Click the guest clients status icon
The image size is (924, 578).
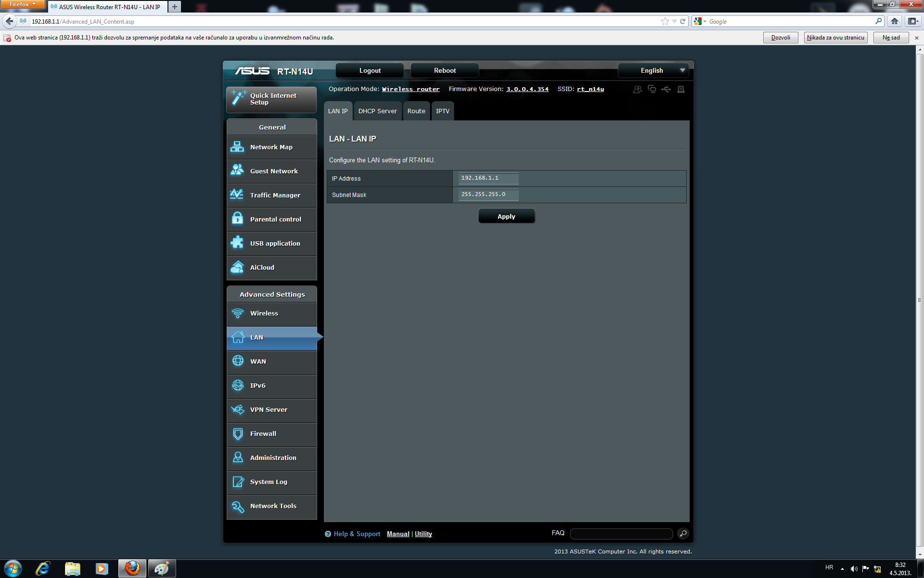click(x=637, y=90)
